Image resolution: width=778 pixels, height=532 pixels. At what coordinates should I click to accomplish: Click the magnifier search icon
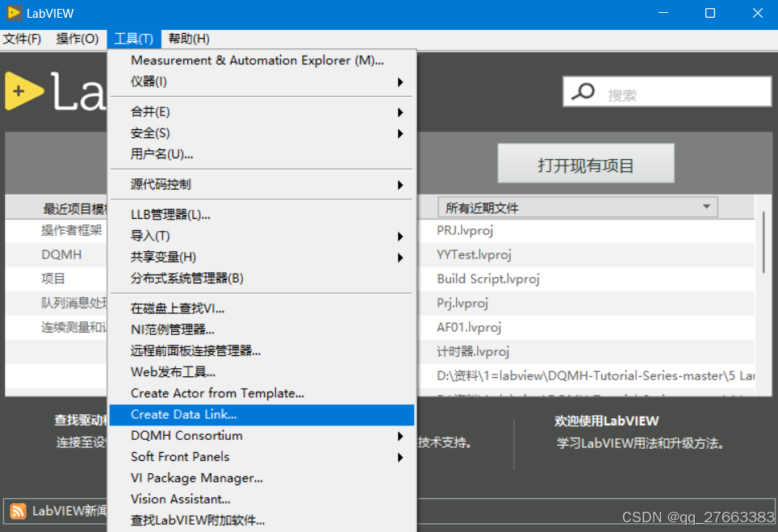pos(583,92)
